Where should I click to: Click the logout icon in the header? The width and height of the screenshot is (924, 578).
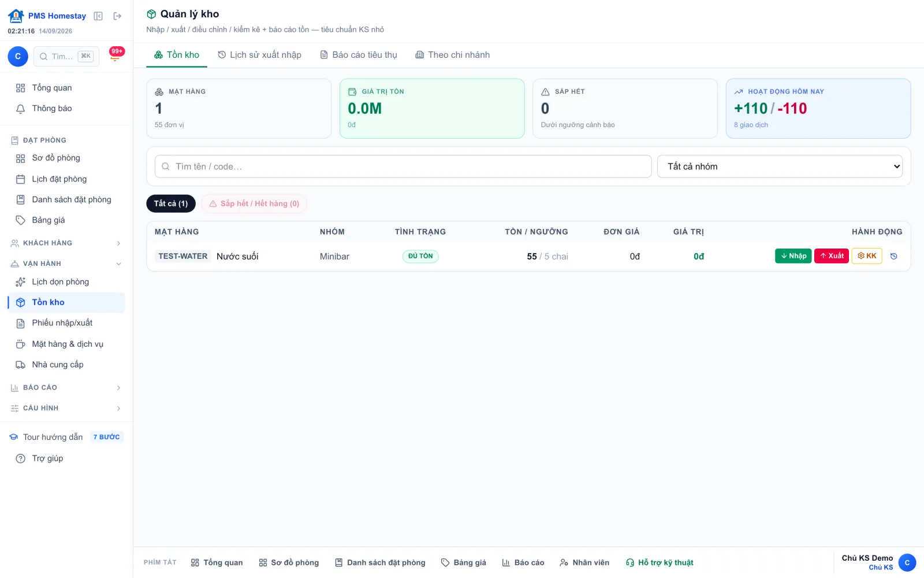[117, 16]
